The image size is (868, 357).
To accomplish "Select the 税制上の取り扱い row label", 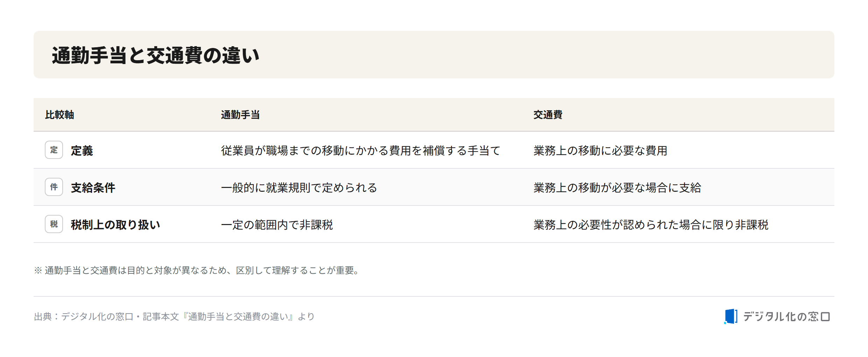I will [x=115, y=225].
